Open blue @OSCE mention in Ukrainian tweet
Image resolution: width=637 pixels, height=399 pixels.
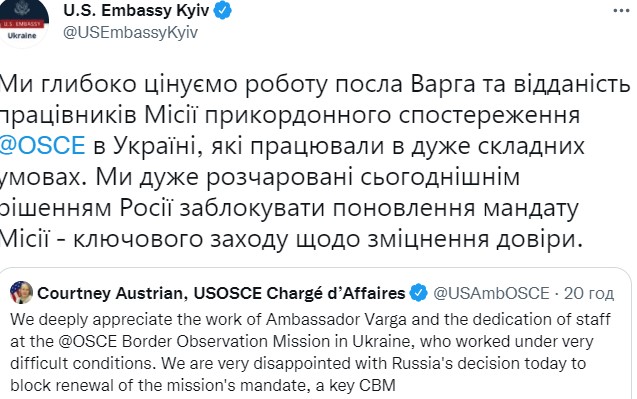tap(42, 146)
